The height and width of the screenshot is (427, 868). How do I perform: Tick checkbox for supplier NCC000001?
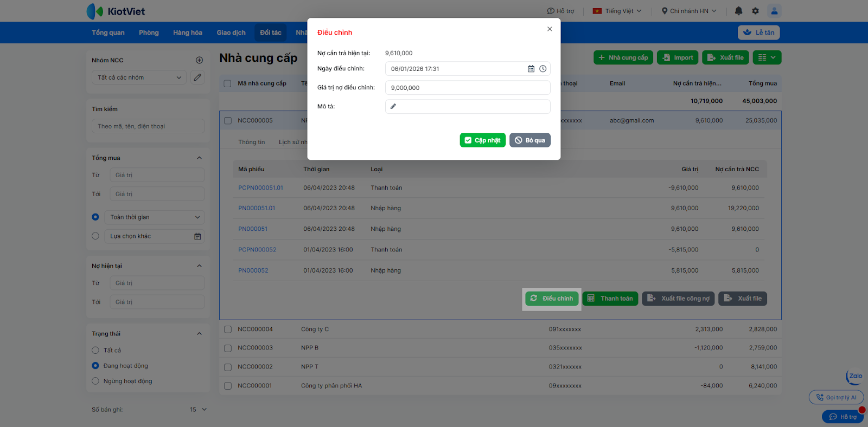click(228, 386)
